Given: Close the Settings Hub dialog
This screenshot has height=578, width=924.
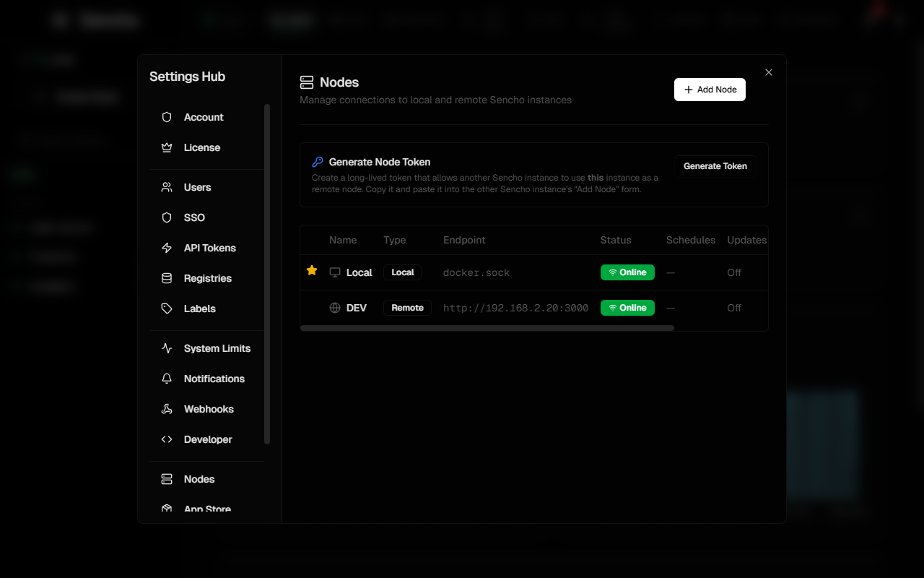Looking at the screenshot, I should tap(769, 72).
